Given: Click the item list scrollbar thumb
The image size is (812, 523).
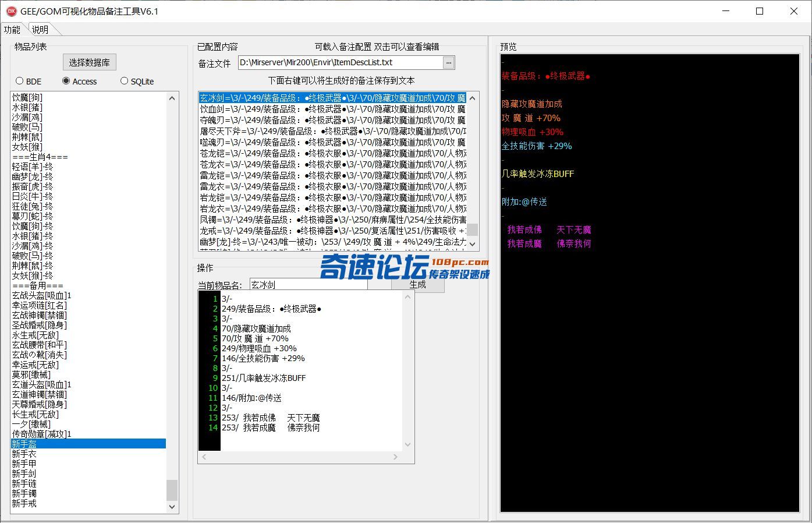Looking at the screenshot, I should (172, 490).
